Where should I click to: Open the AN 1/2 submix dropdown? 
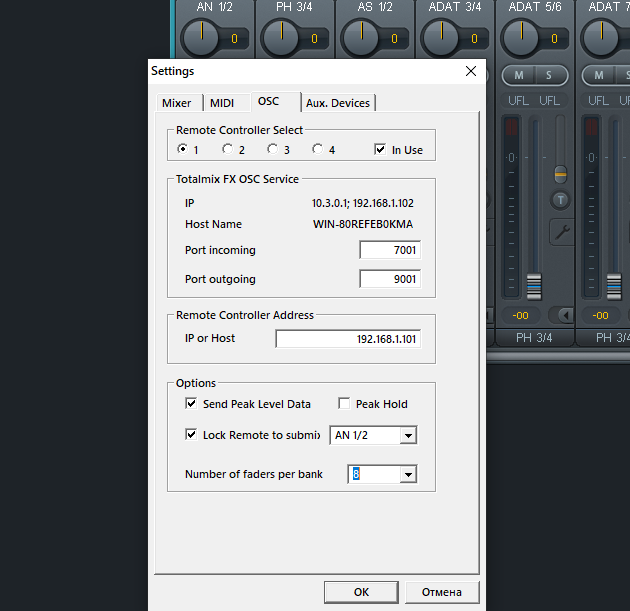[373, 435]
